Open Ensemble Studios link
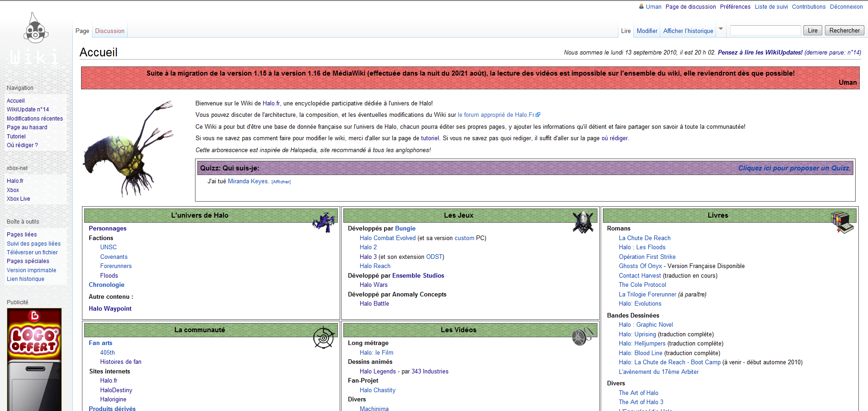This screenshot has height=411, width=868. (418, 276)
